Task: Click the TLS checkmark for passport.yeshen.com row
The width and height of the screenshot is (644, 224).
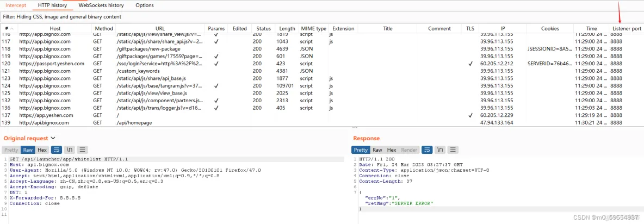Action: 470,64
